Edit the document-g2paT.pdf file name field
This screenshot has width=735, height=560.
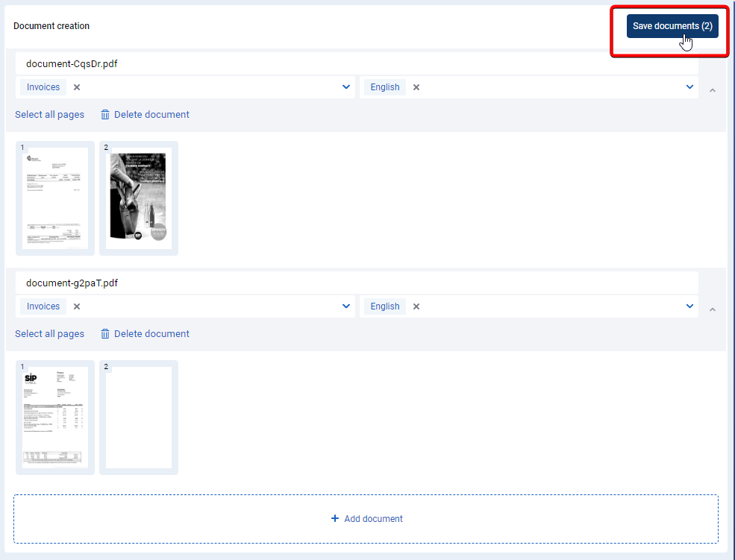click(357, 283)
